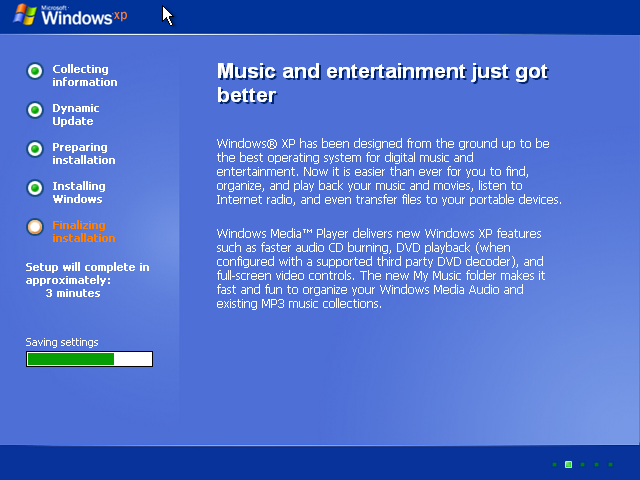Click the "Saving settings" status text
This screenshot has width=640, height=480.
tap(62, 342)
